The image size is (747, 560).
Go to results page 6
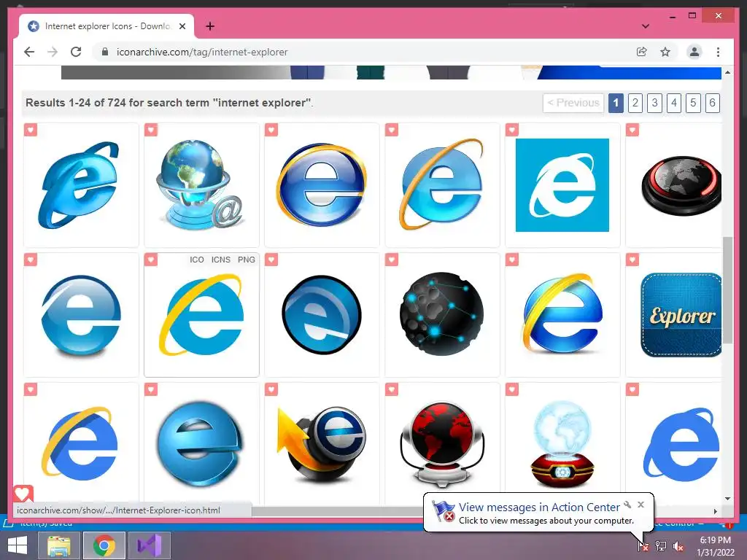pyautogui.click(x=712, y=103)
